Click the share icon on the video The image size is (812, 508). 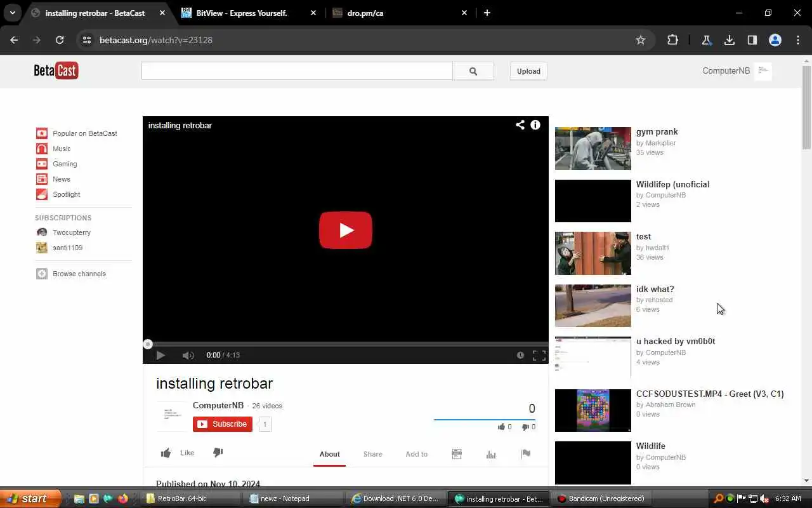click(x=520, y=125)
